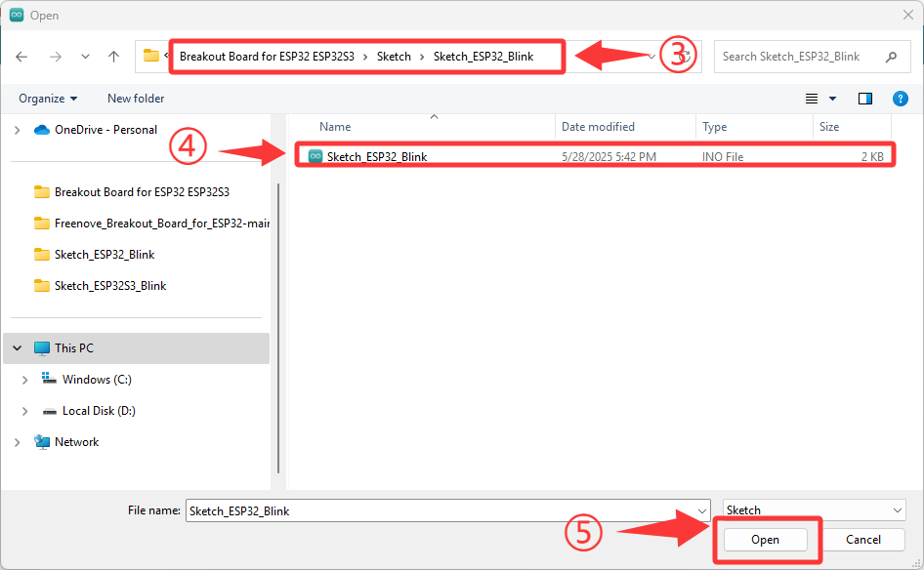Screen dimensions: 924x570
Task: Click the File name input field
Action: point(448,510)
